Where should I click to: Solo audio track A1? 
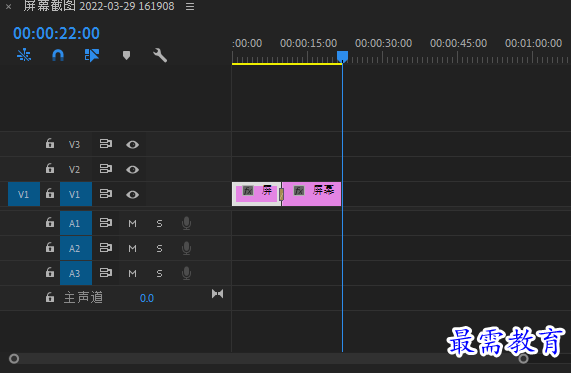tap(159, 223)
